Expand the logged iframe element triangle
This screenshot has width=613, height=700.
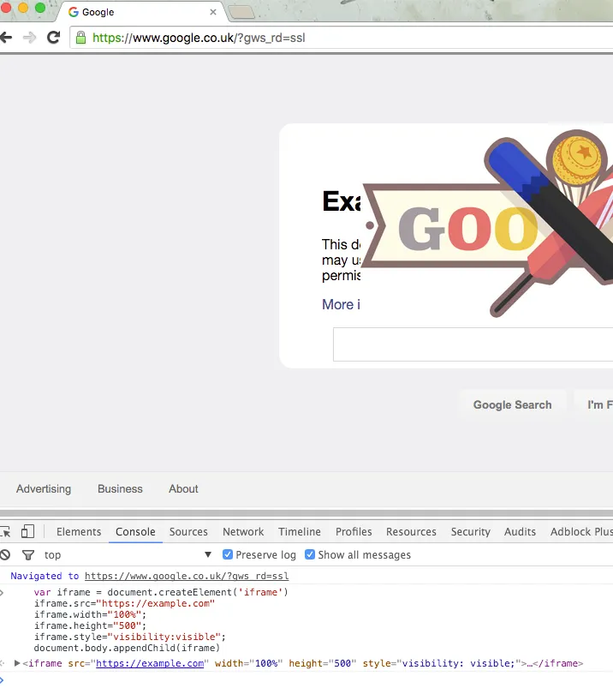point(17,663)
